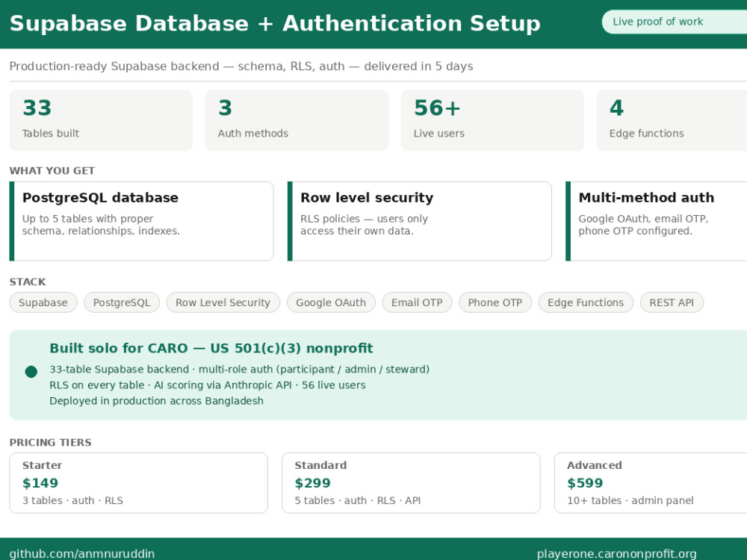Viewport: 747px width, 560px height.
Task: Click the PostgreSQL database feature card
Action: 141,221
